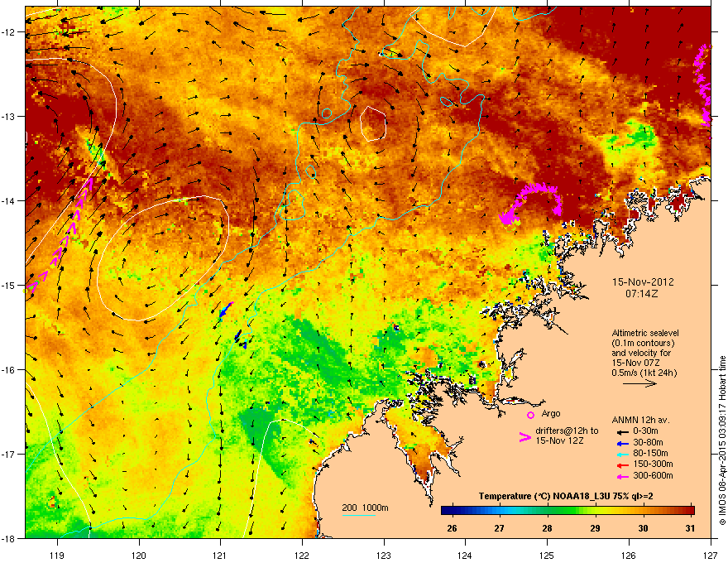The height and width of the screenshot is (563, 728).
Task: Click the 'ANMN 12h av.' legend heading
Action: point(640,420)
